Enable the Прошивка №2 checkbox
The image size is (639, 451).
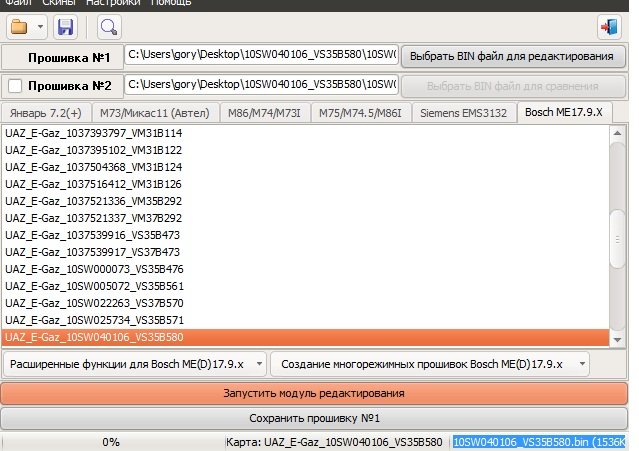[15, 86]
